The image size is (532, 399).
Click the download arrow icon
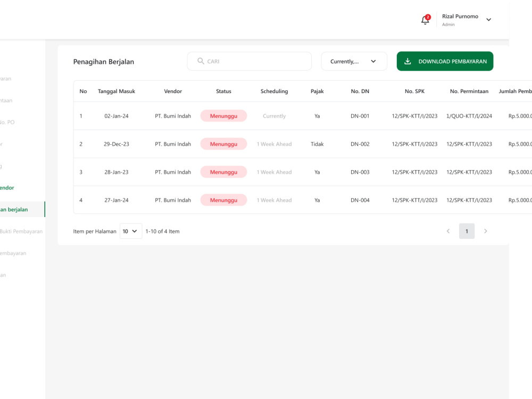408,61
